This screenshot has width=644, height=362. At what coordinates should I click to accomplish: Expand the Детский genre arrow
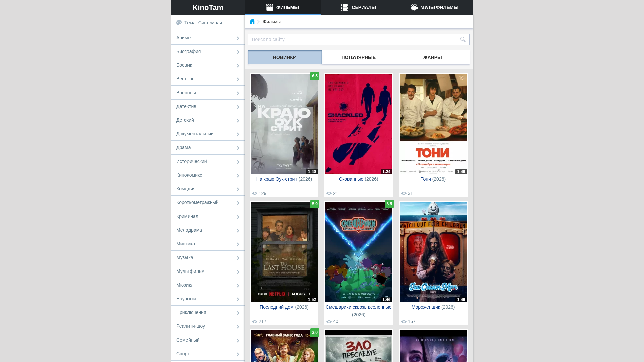pos(238,120)
